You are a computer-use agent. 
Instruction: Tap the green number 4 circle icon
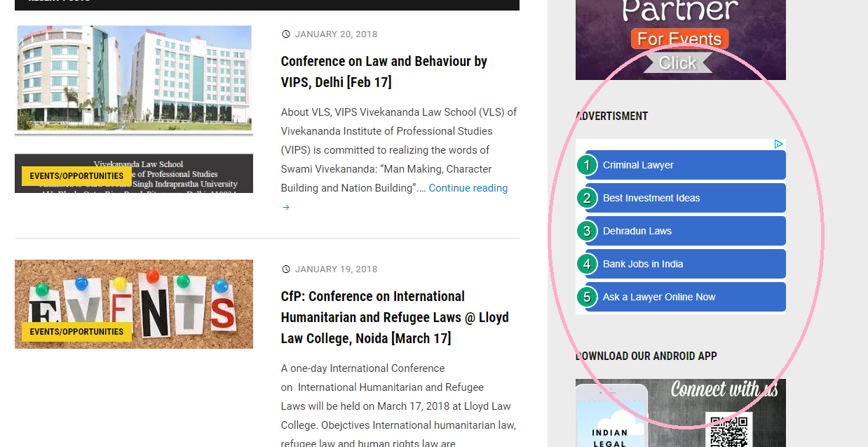(x=587, y=265)
